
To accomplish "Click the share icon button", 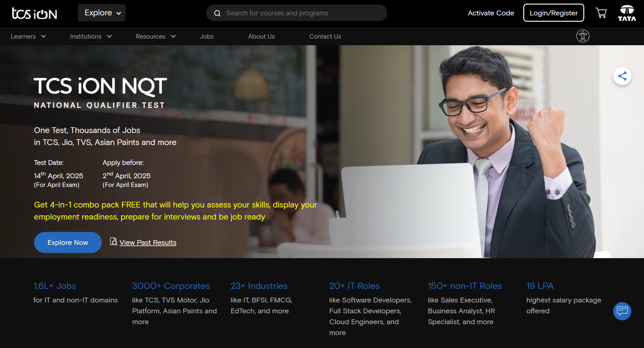I will 622,76.
